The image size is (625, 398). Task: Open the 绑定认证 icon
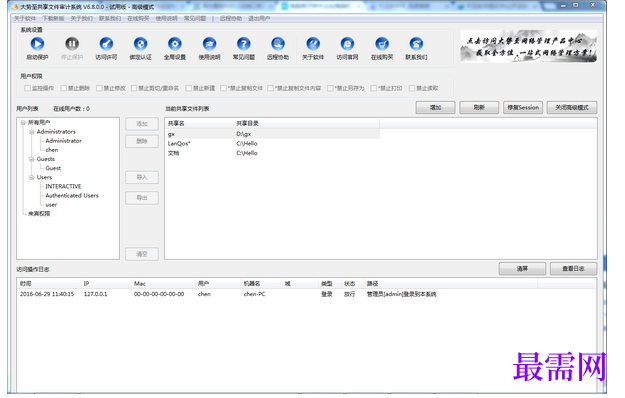(140, 44)
